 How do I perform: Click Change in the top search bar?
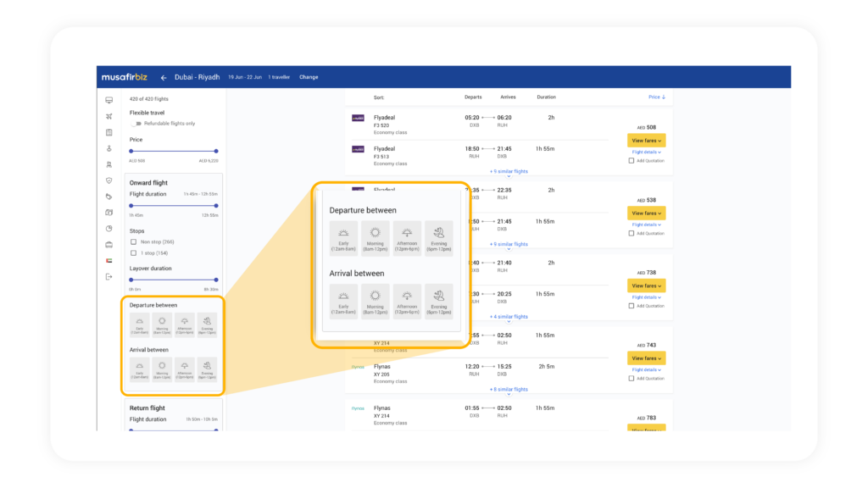point(309,77)
